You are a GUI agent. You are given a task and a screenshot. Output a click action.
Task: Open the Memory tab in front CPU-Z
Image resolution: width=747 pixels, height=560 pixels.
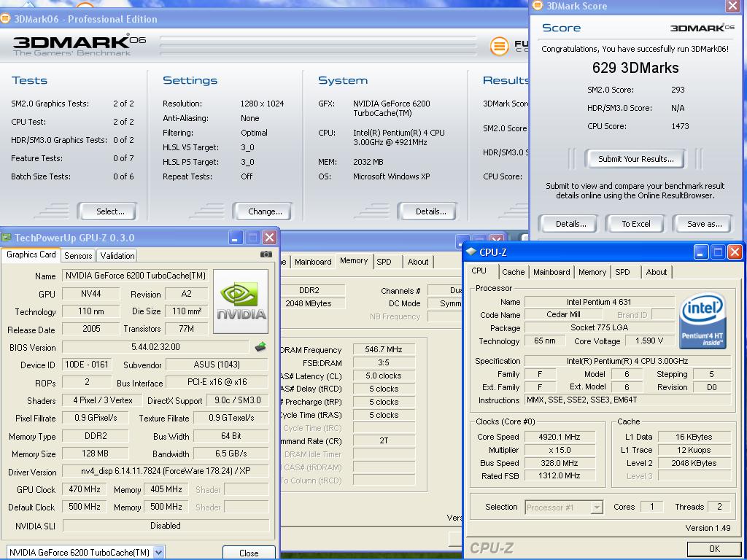pyautogui.click(x=592, y=272)
